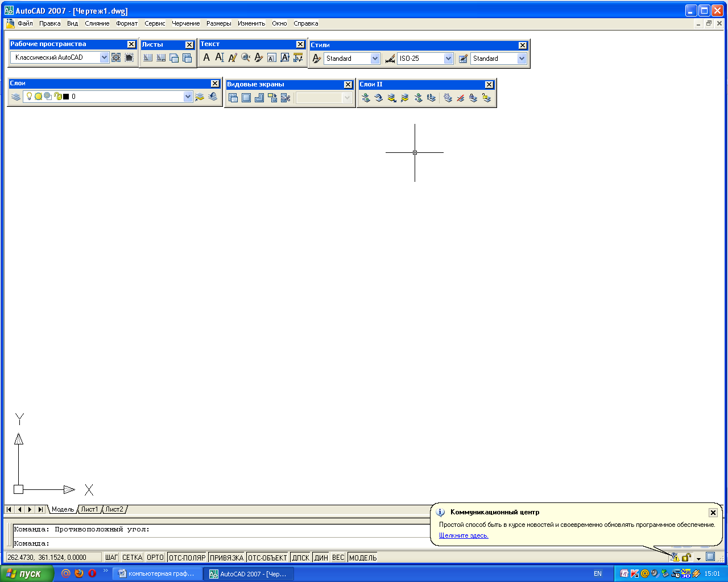This screenshot has height=582, width=728.
Task: Open the status bar tray menu arrow
Action: tap(698, 558)
